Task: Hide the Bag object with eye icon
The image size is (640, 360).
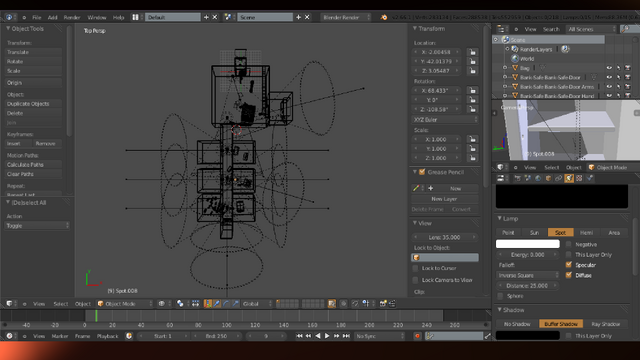Action: pyautogui.click(x=609, y=68)
